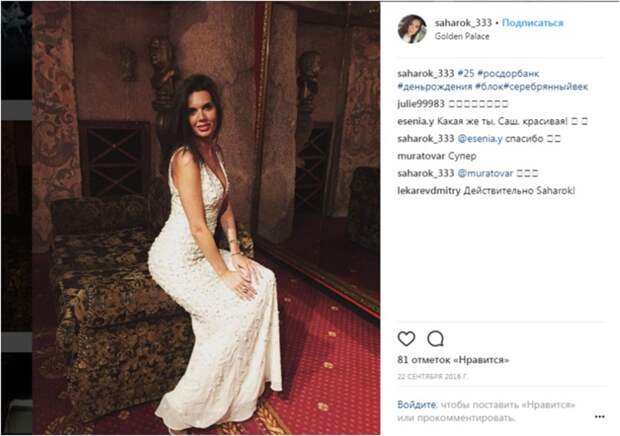Open the #деньрождения hashtag
The image size is (620, 436).
pos(435,87)
